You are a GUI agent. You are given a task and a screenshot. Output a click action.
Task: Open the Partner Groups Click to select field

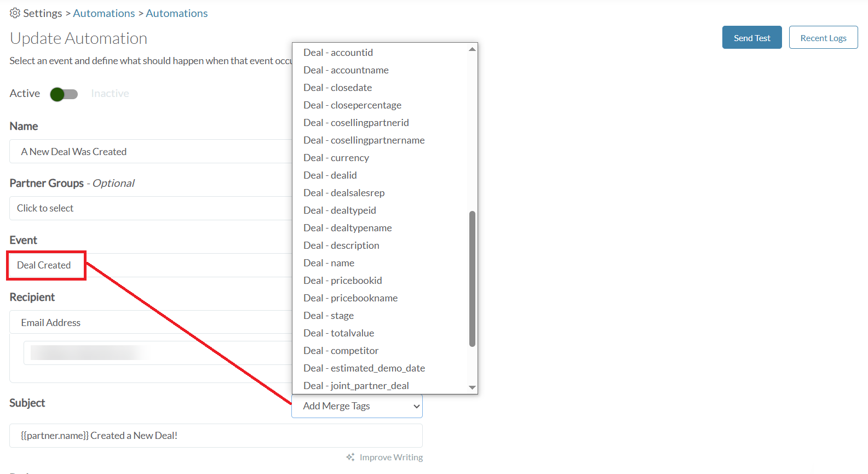click(151, 208)
